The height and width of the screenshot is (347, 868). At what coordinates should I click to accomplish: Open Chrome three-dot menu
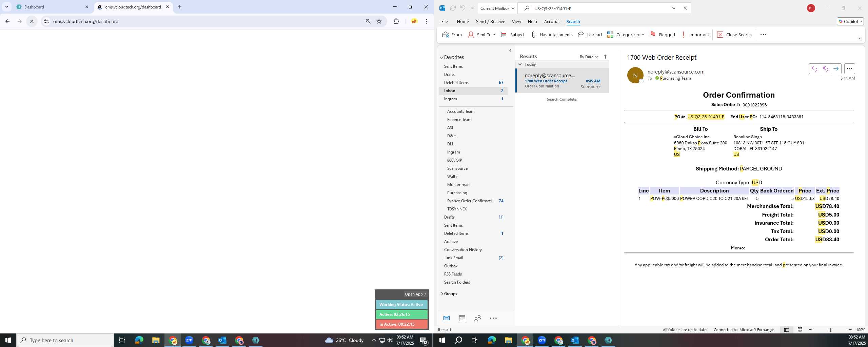[x=427, y=21]
